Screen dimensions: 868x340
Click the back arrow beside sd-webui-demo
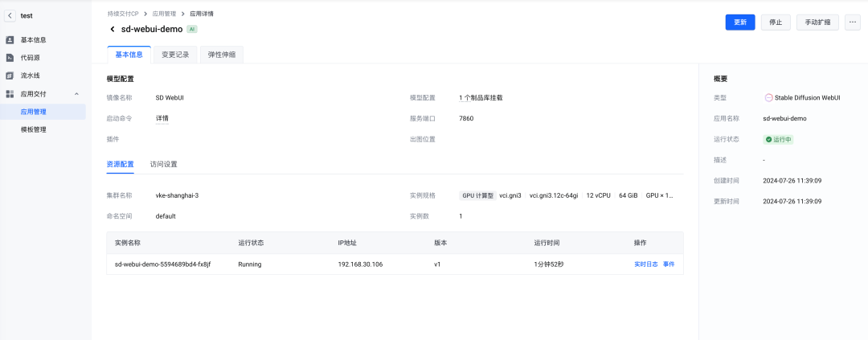[113, 30]
